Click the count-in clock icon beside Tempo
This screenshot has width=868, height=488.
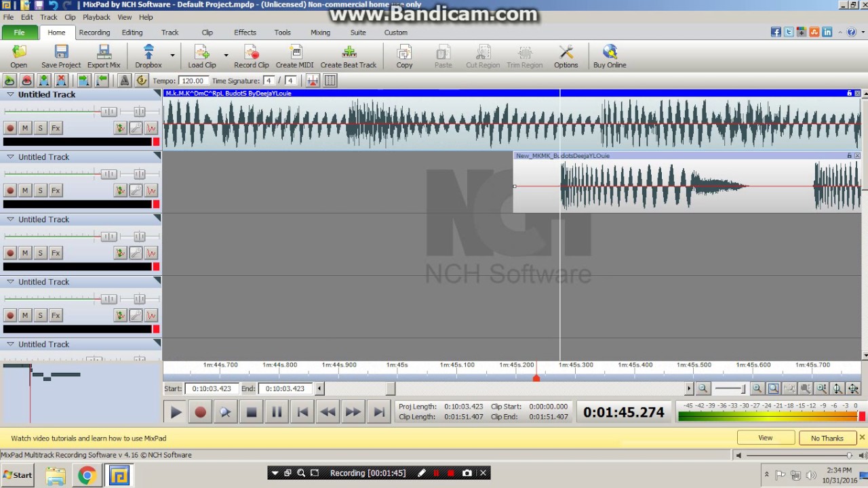pos(141,81)
